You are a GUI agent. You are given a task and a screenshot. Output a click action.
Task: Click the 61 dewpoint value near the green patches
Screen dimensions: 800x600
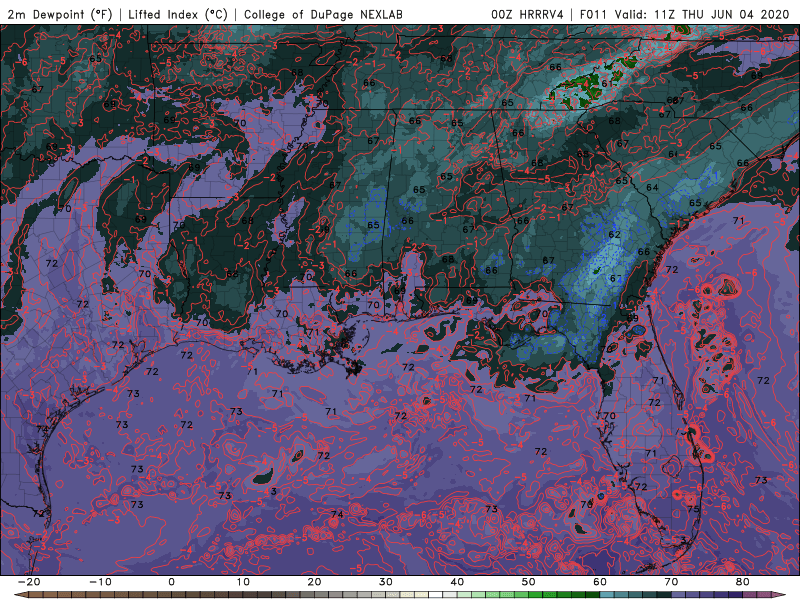click(x=607, y=84)
